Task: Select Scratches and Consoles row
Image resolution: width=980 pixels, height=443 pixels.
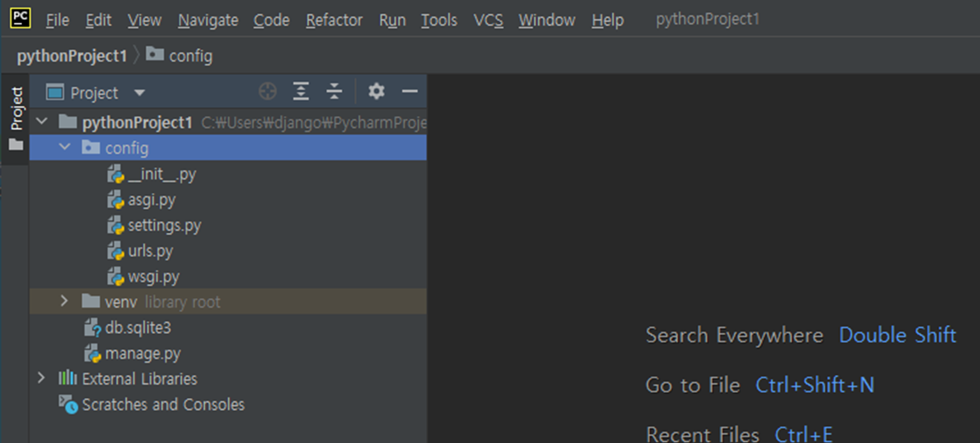Action: coord(228,404)
